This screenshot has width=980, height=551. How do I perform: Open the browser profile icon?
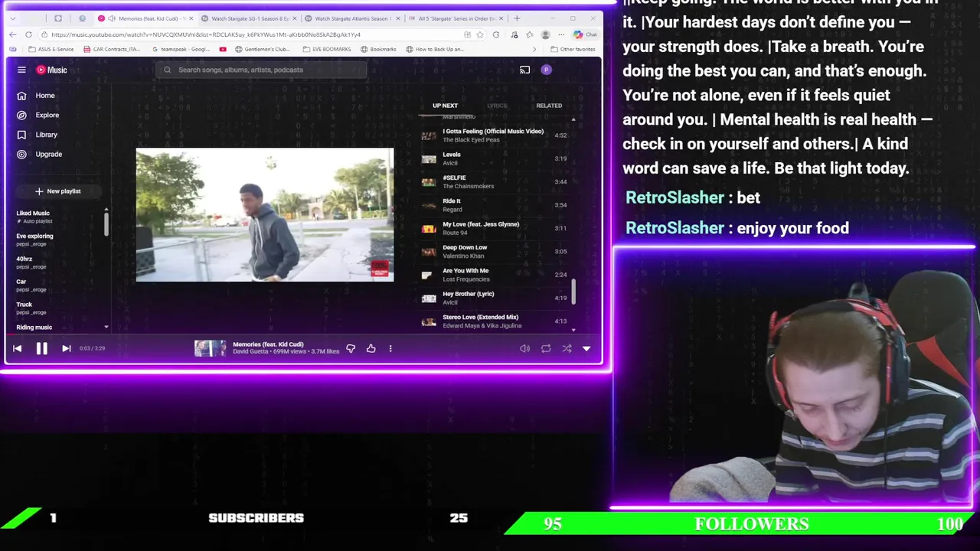click(x=545, y=34)
